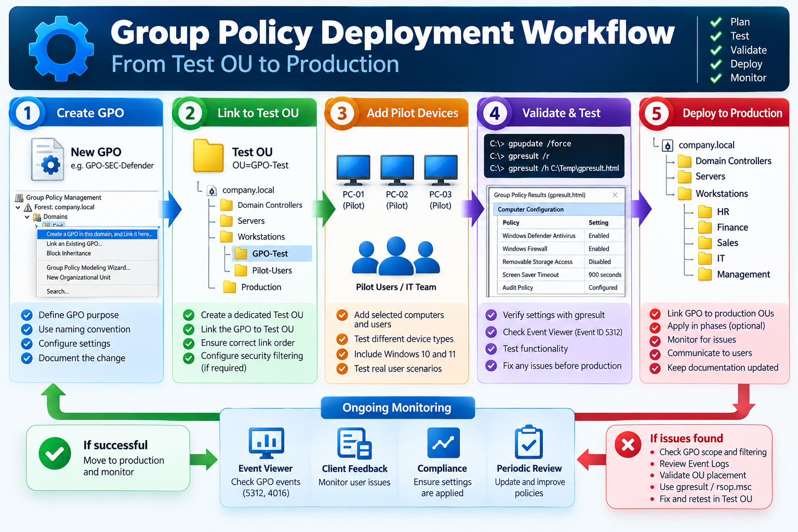Toggle the Link the GPO to Test OU check
Viewport: 798px width, 532px height.
pos(189,329)
